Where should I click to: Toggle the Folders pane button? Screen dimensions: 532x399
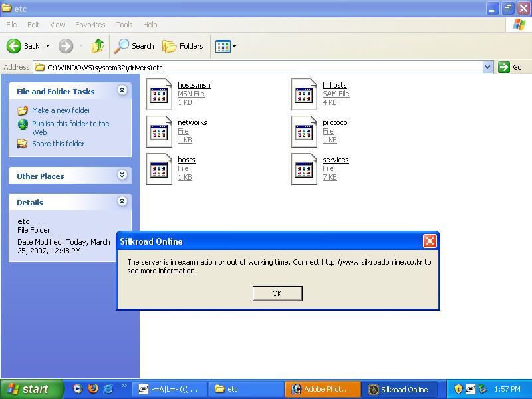pyautogui.click(x=183, y=46)
